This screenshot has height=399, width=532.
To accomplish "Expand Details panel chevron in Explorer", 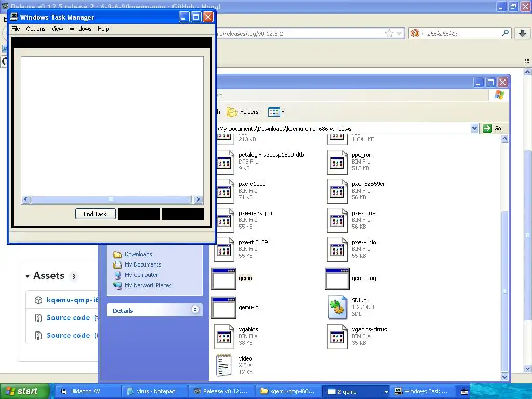I will click(195, 310).
